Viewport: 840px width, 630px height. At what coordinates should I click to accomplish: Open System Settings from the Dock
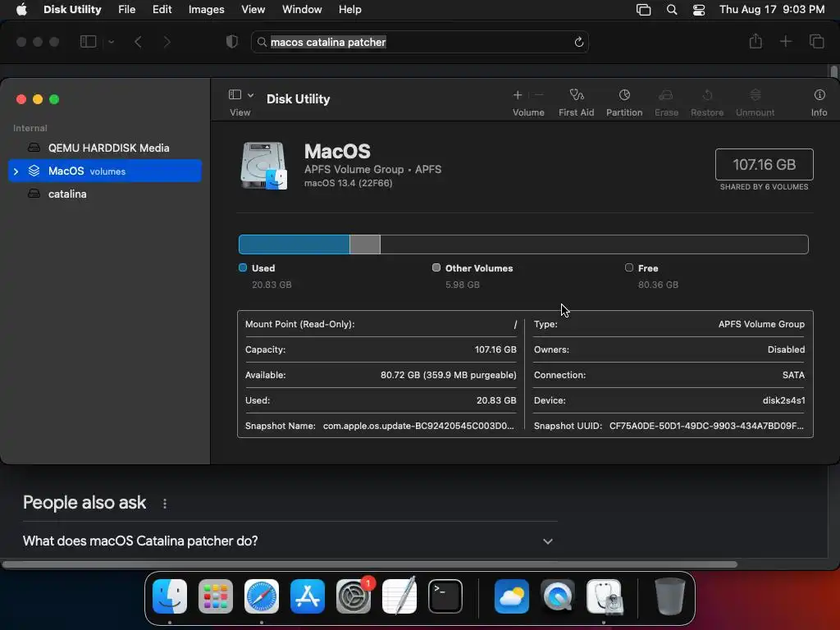(x=354, y=596)
